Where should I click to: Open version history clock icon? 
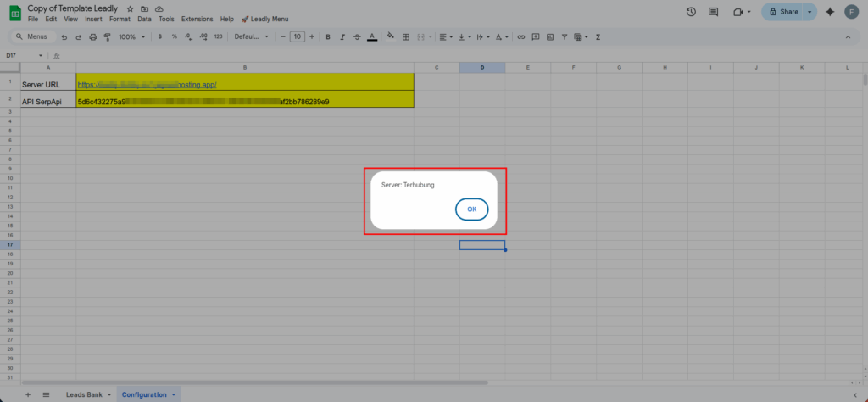point(691,12)
